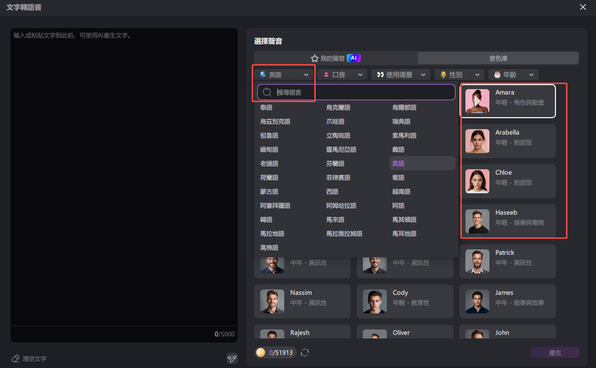Select the Rajesh voice card
The image size is (596, 368).
click(303, 332)
